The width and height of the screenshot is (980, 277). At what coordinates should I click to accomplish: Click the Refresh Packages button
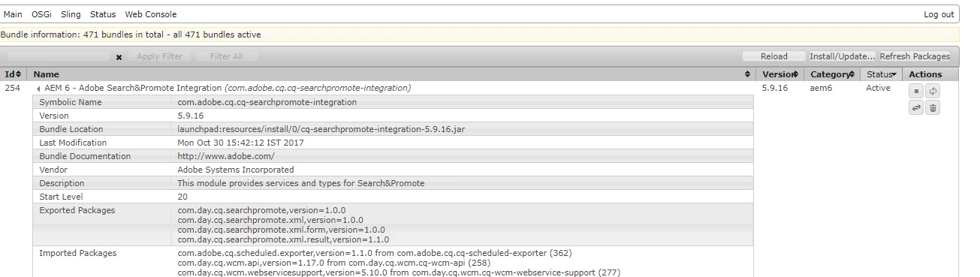[915, 56]
